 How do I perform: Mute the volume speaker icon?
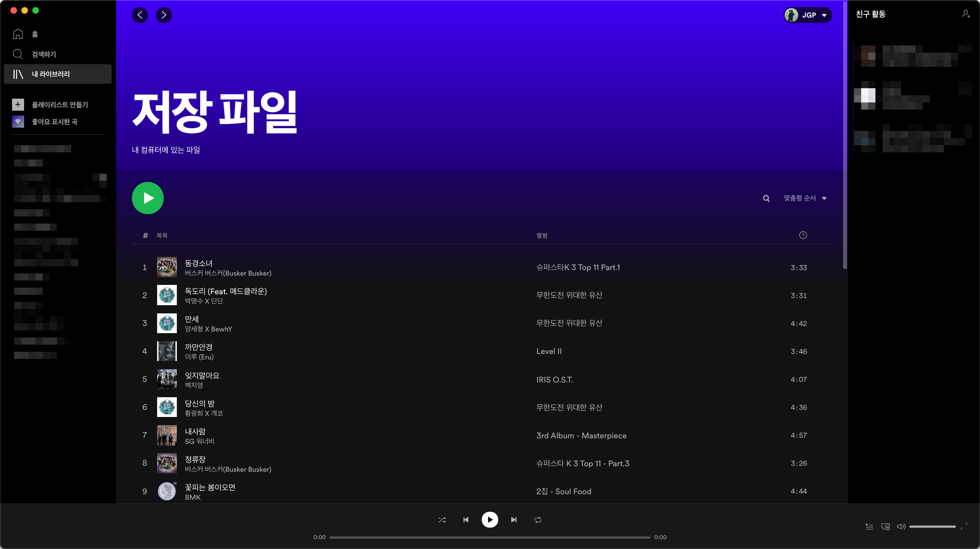pyautogui.click(x=901, y=527)
